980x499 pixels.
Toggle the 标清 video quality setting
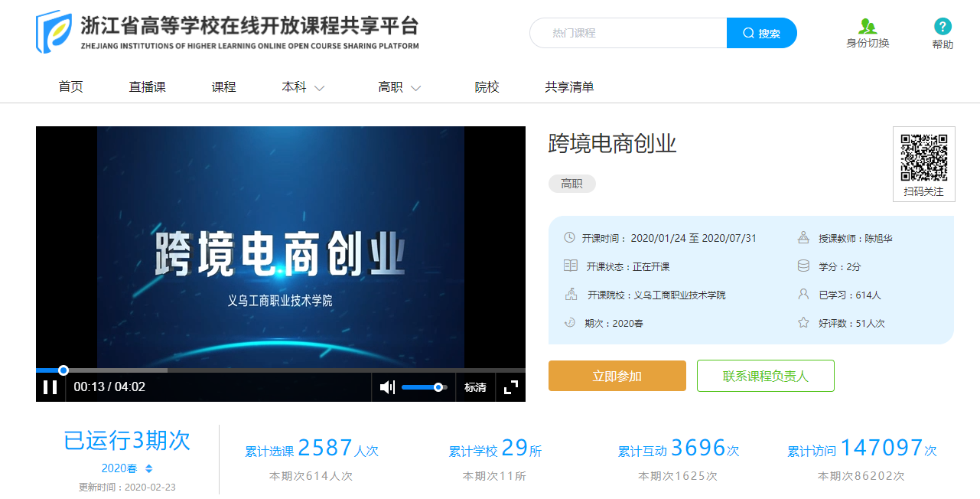tap(475, 387)
